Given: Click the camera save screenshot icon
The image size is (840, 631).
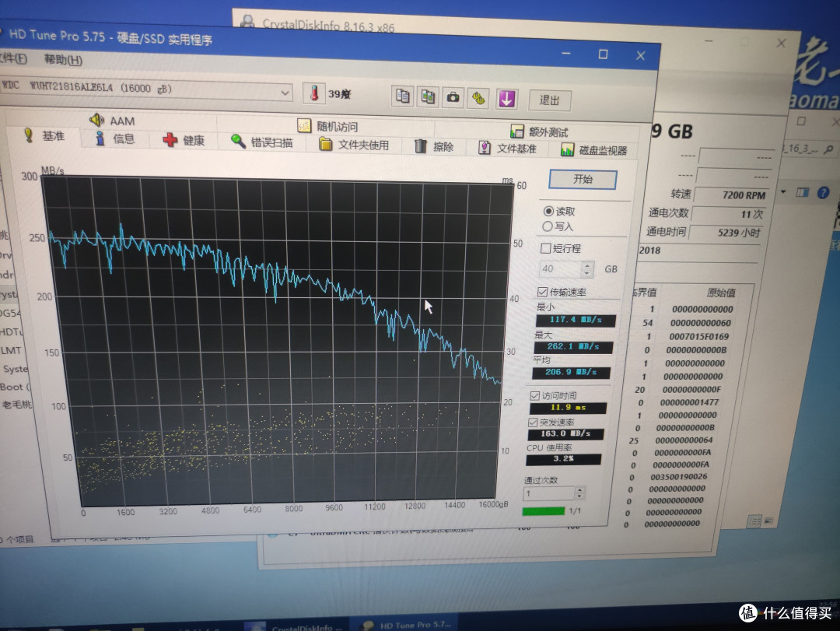Looking at the screenshot, I should [453, 97].
